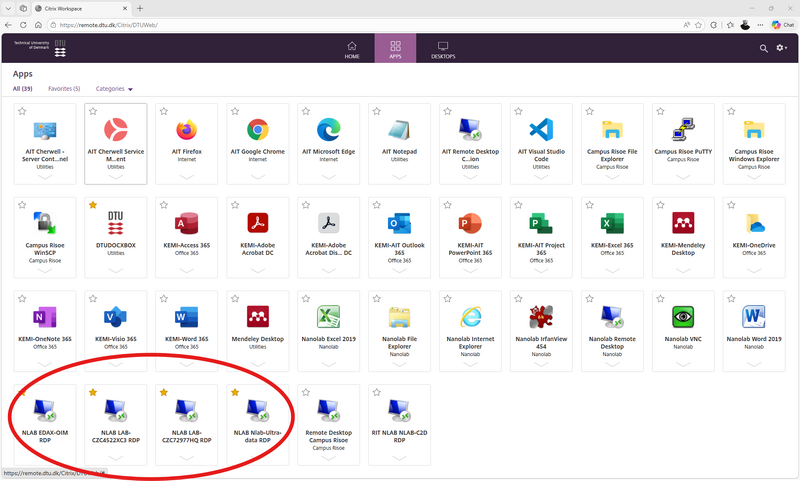Viewport: 800px width, 481px height.
Task: Open the search magnifier in the header
Action: pyautogui.click(x=764, y=48)
